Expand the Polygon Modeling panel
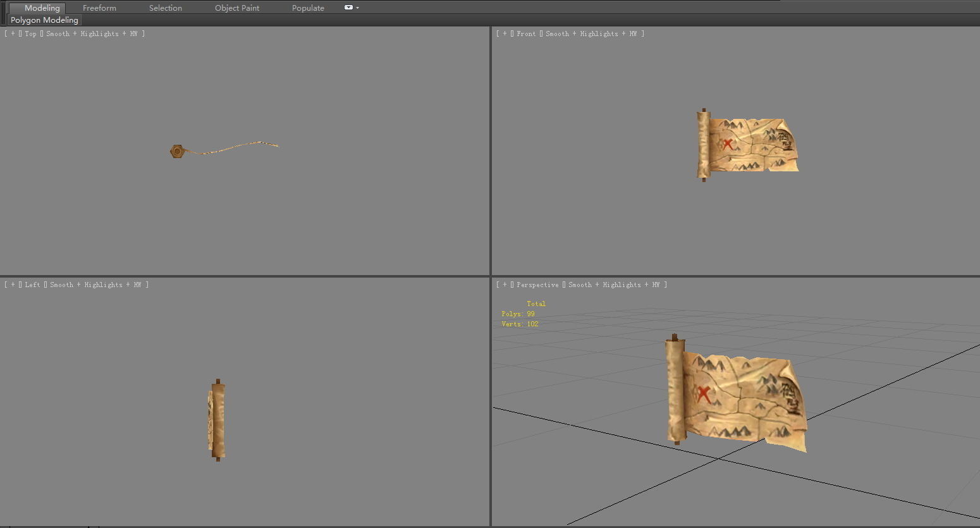Image resolution: width=980 pixels, height=528 pixels. tap(44, 20)
